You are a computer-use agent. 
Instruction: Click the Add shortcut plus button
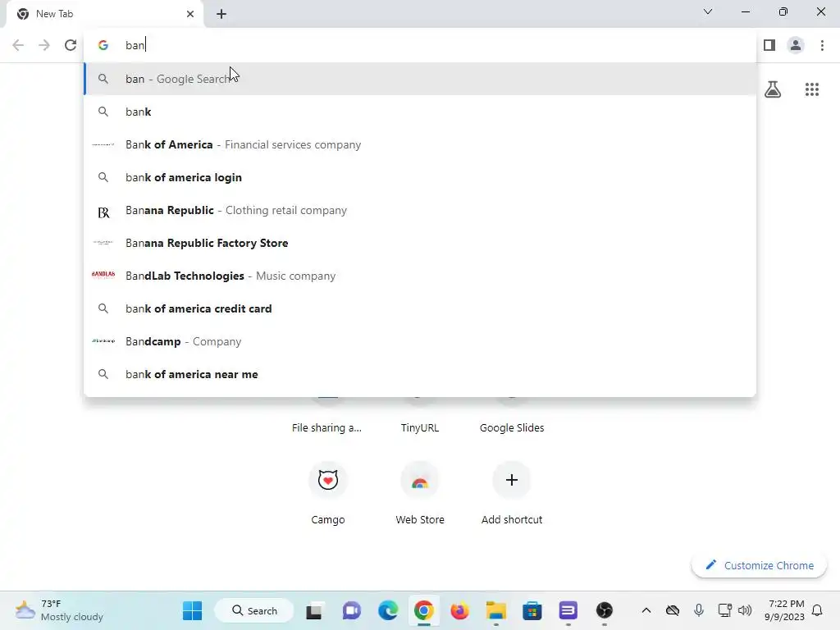tap(512, 480)
